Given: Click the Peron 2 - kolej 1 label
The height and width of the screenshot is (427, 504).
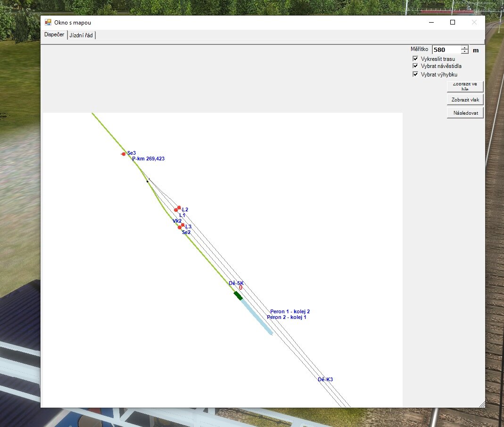Looking at the screenshot, I should click(x=286, y=317).
